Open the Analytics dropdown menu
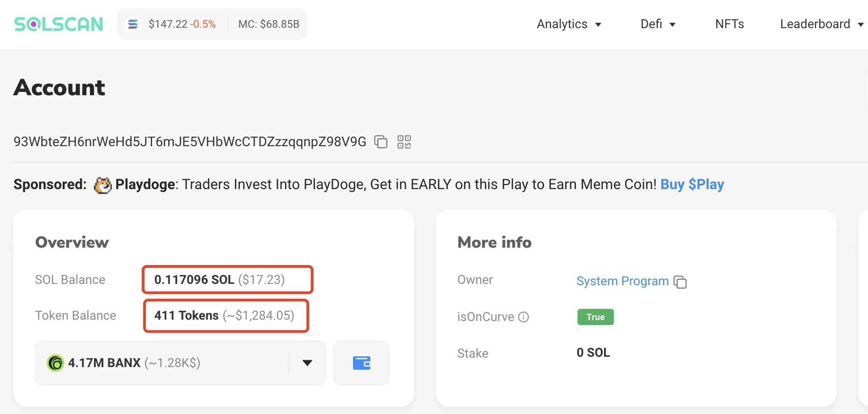The width and height of the screenshot is (868, 414). [x=569, y=24]
